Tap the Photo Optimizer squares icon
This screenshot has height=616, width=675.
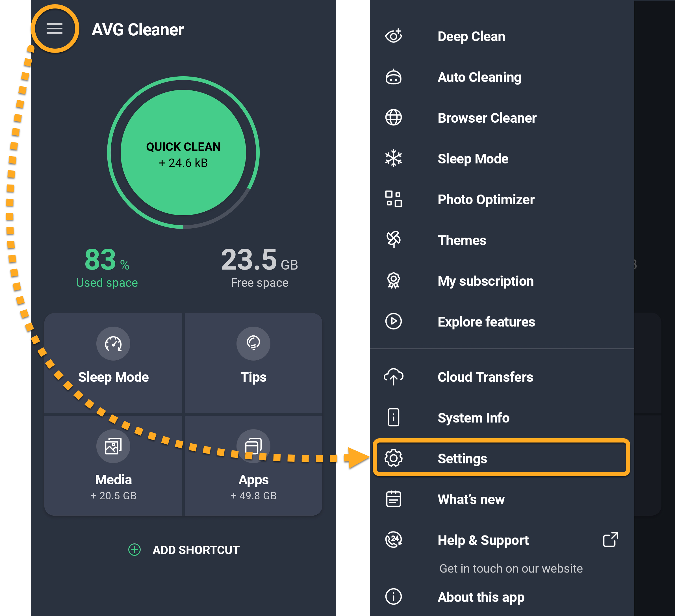[x=393, y=199]
